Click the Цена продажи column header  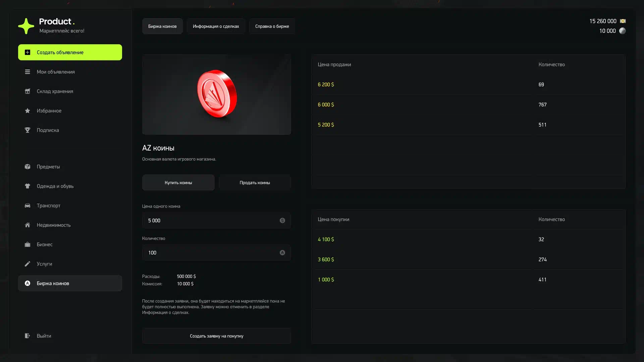[334, 64]
